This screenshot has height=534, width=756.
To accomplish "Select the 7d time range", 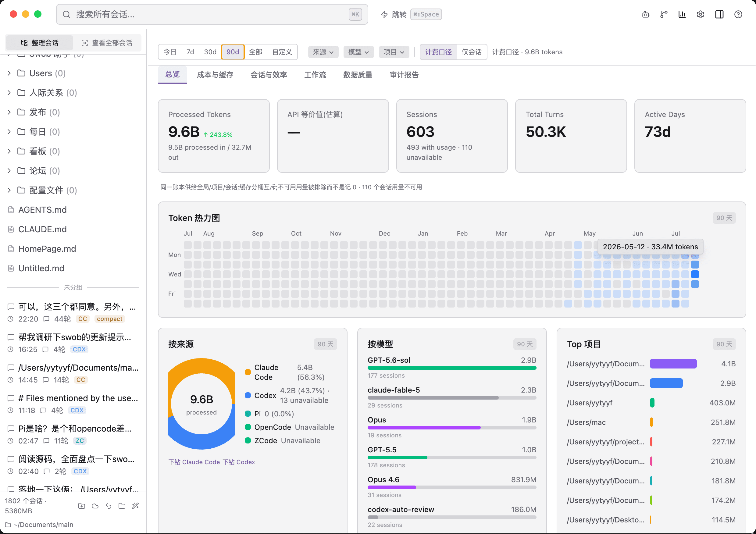I will [190, 52].
